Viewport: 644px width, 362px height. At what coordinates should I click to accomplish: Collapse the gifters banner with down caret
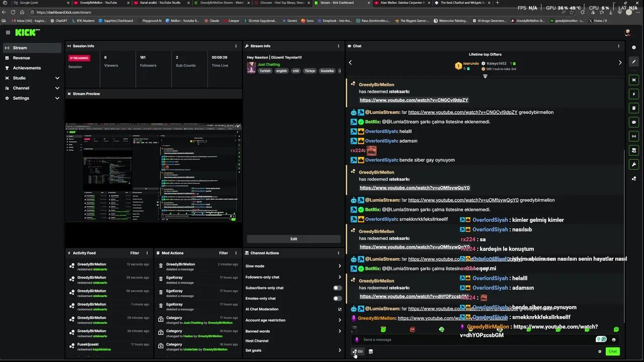(x=485, y=76)
